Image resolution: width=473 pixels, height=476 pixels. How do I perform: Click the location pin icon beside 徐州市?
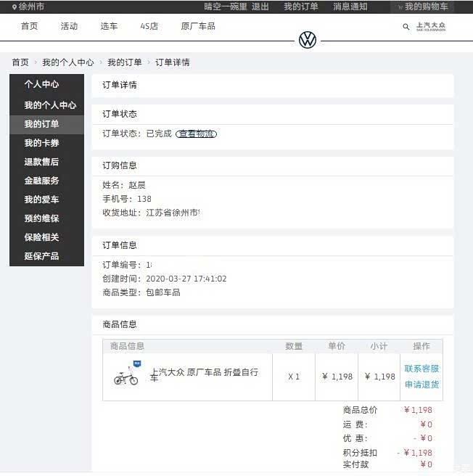point(15,7)
